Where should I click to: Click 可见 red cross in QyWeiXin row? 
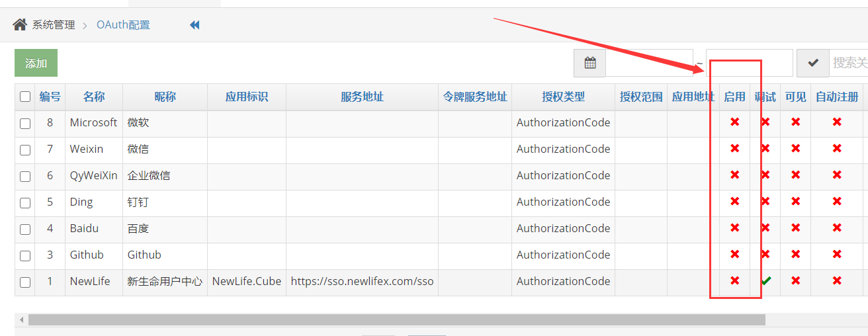(796, 175)
